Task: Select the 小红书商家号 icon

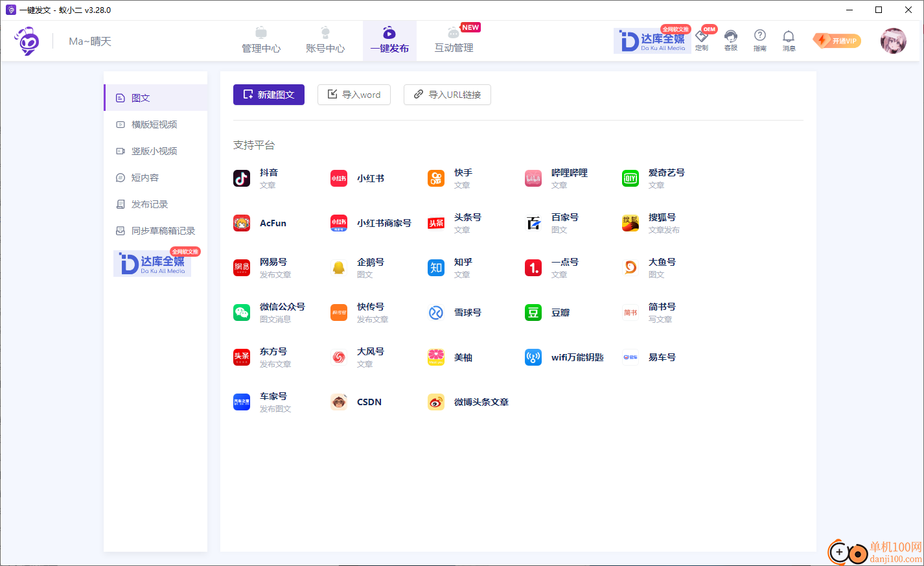Action: tap(339, 223)
